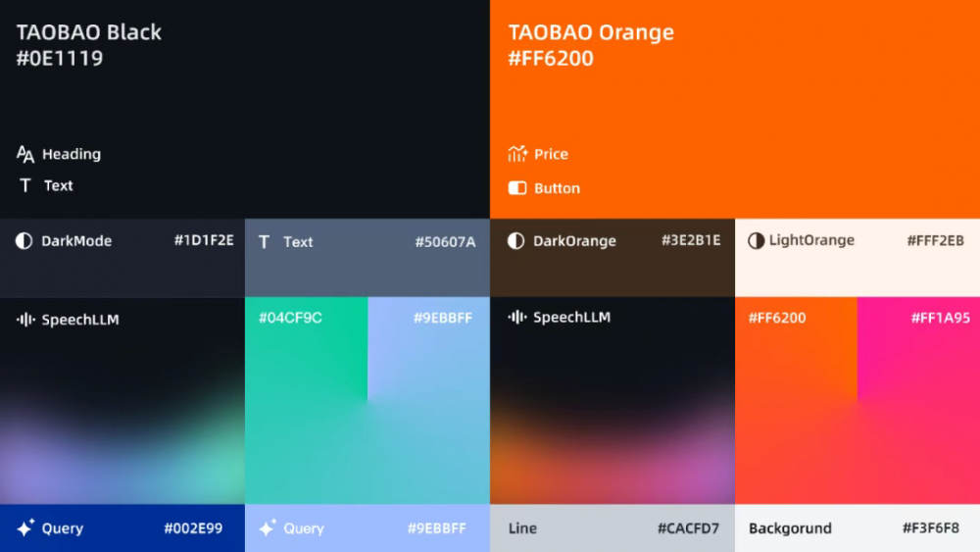Click the #1D1F2E hex code
980x552 pixels.
(203, 241)
